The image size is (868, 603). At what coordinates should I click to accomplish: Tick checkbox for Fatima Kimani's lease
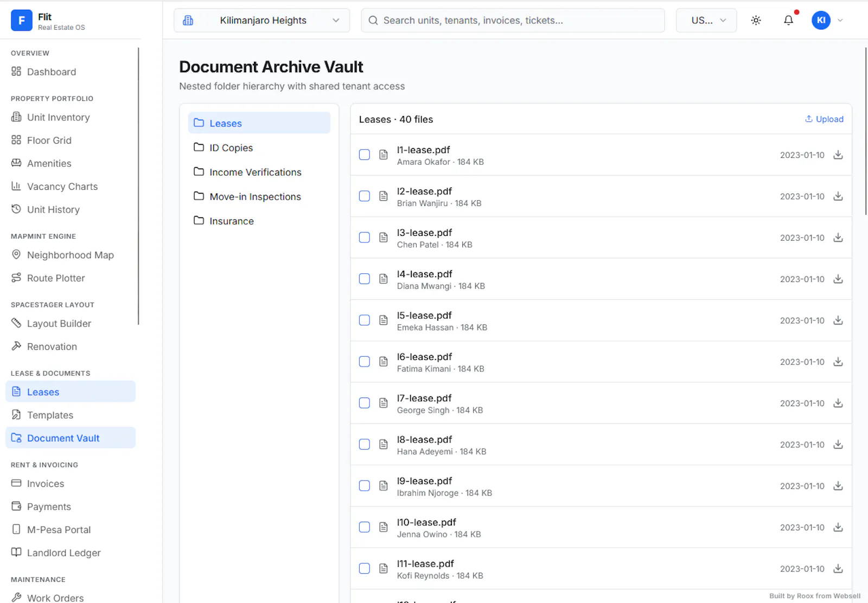pyautogui.click(x=365, y=362)
